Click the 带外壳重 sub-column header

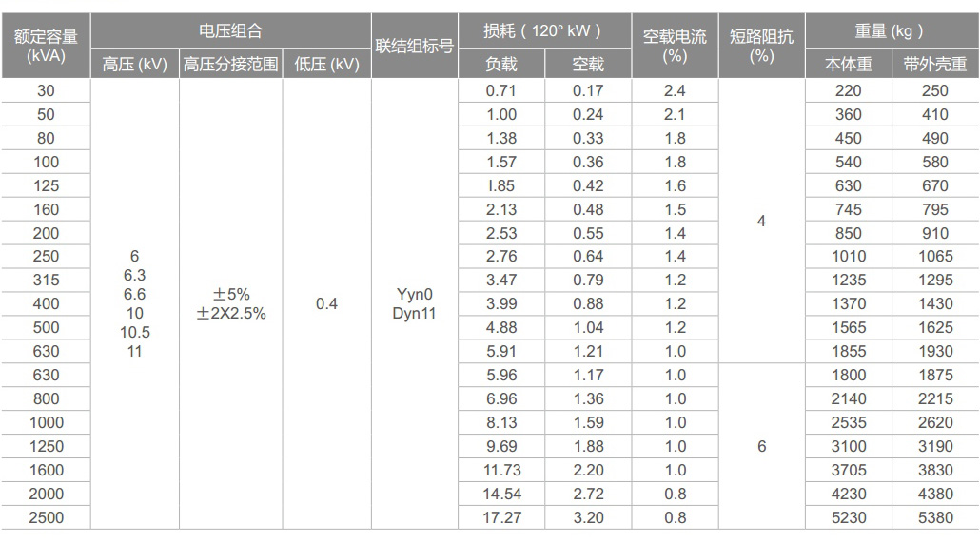pos(935,65)
